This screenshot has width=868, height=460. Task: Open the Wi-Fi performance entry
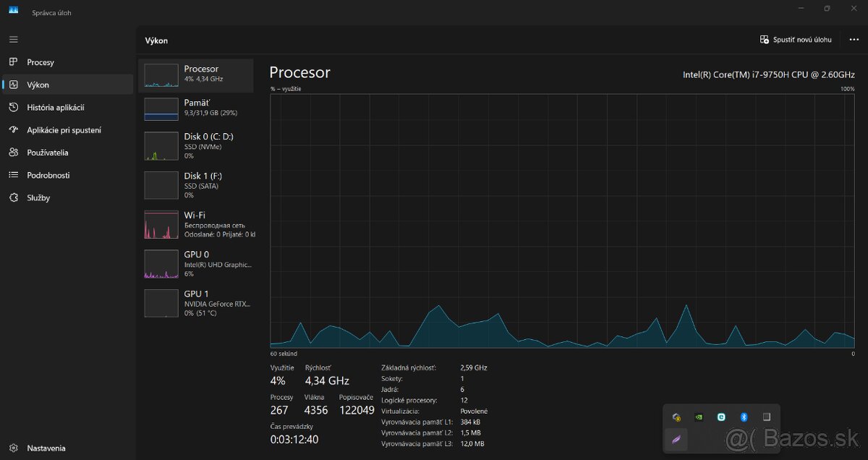[x=196, y=224]
